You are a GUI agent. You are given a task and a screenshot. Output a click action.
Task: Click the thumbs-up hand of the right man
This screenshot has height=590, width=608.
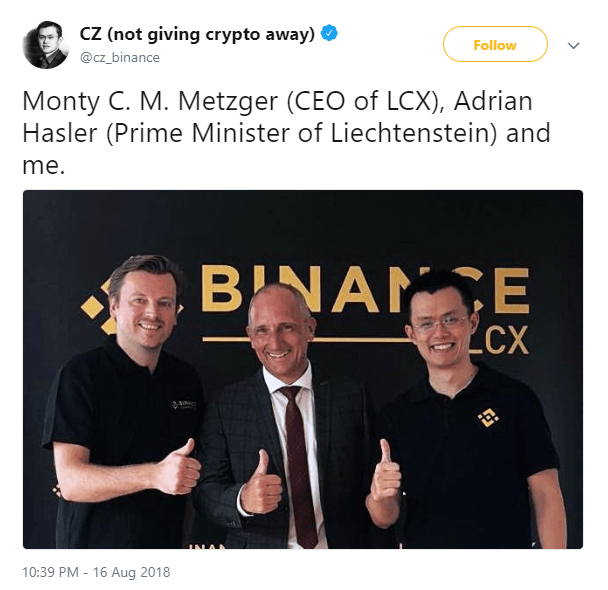385,473
